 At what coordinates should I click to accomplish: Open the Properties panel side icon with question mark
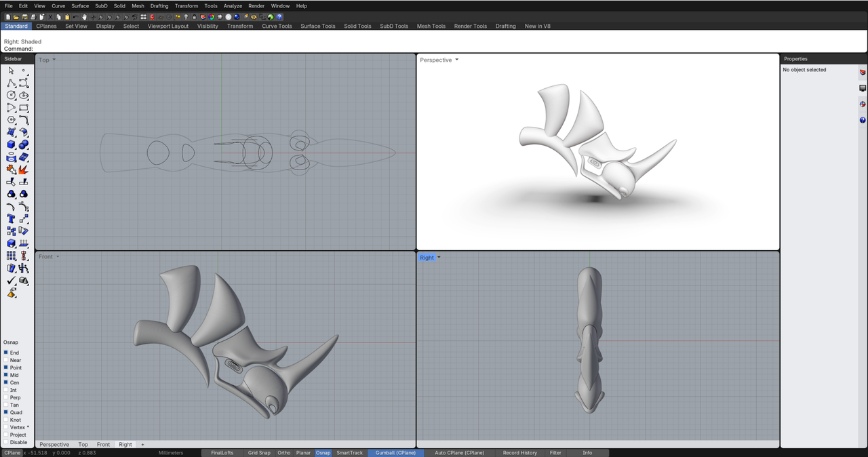(x=863, y=120)
